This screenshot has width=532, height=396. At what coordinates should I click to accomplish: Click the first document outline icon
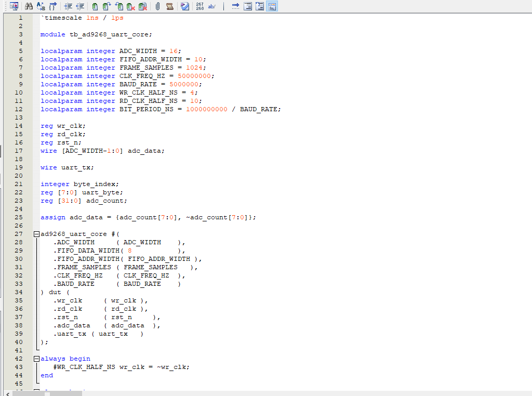tap(248, 6)
